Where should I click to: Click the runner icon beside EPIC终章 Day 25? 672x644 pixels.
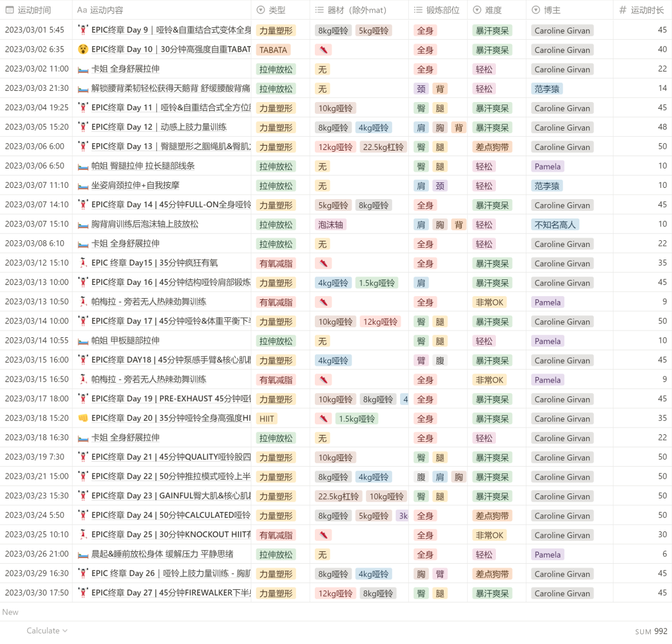pyautogui.click(x=83, y=534)
